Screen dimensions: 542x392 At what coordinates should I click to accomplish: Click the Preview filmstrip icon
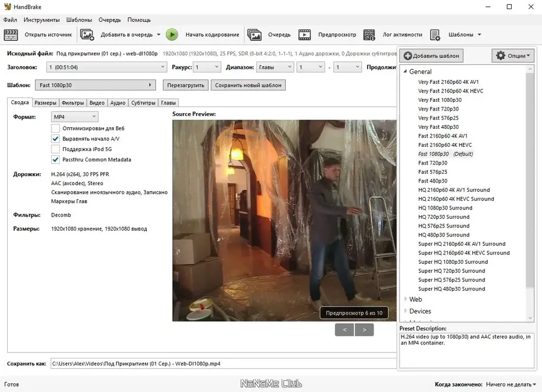tap(305, 35)
